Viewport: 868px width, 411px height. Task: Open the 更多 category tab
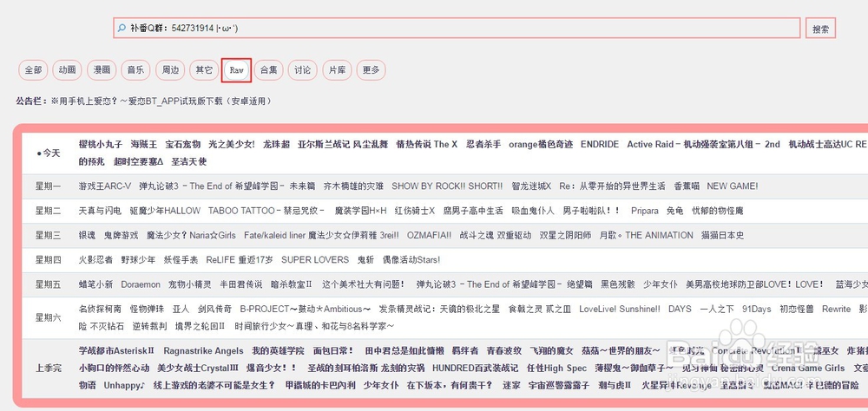(371, 70)
